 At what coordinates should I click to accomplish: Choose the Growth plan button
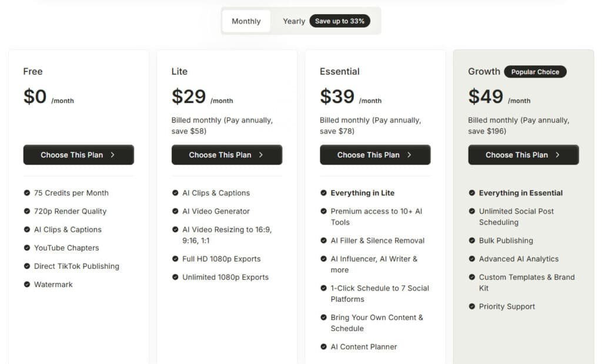click(523, 155)
